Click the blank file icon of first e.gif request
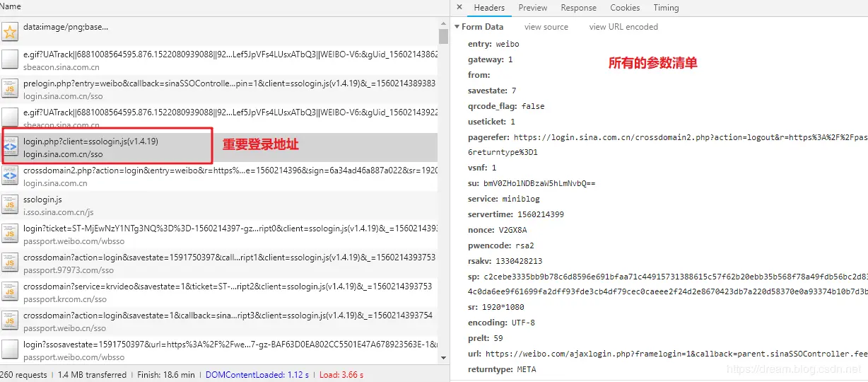Screen dimensions: 868x382 coord(10,60)
